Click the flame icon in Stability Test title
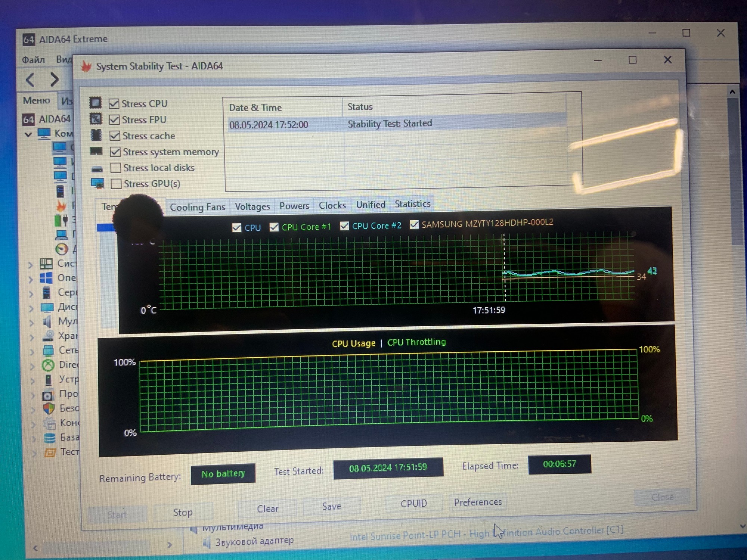The image size is (747, 560). coord(87,66)
